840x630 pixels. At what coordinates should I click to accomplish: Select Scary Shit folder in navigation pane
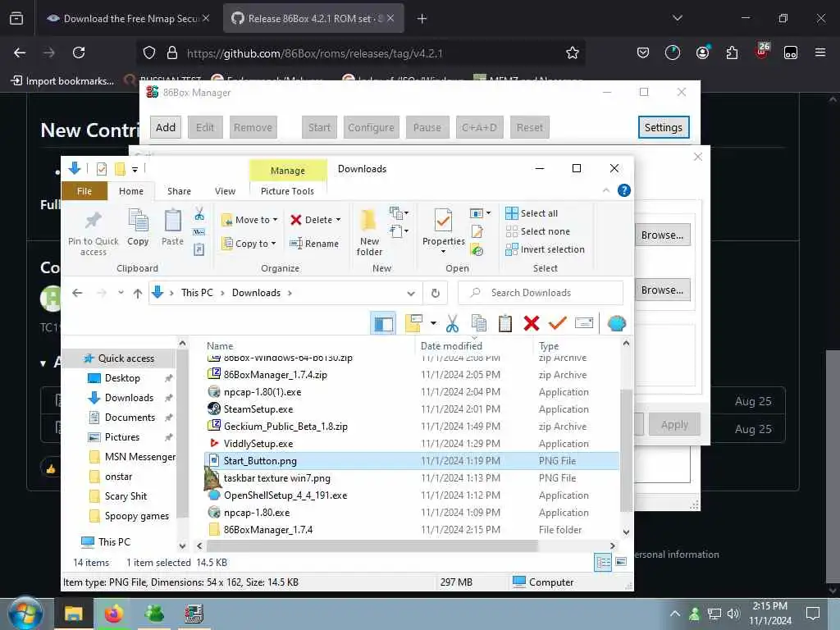coord(126,496)
